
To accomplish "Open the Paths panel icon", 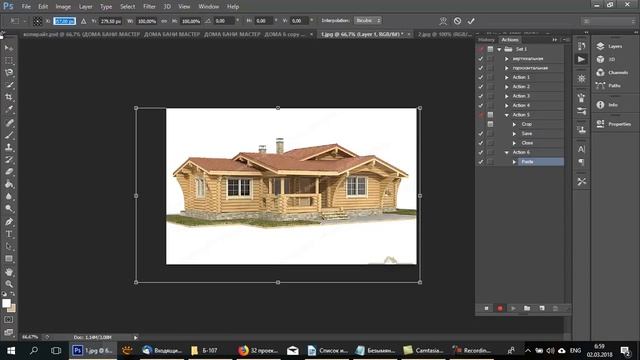I will [x=600, y=85].
